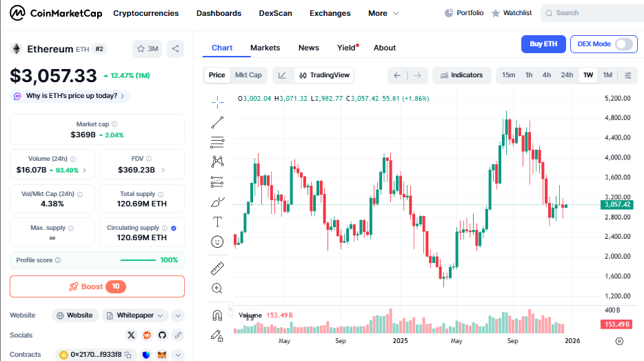Expand more website links chevron
644x361 pixels.
pos(178,315)
